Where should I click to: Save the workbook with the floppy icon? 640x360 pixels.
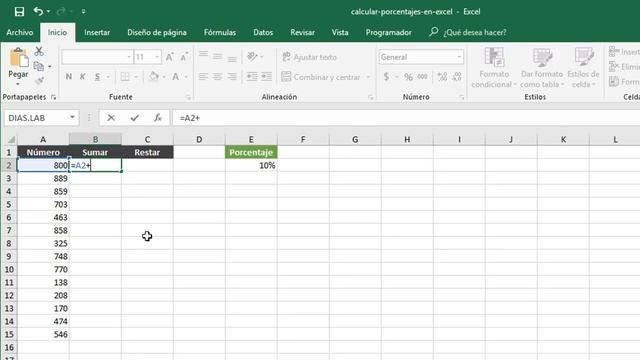(19, 11)
